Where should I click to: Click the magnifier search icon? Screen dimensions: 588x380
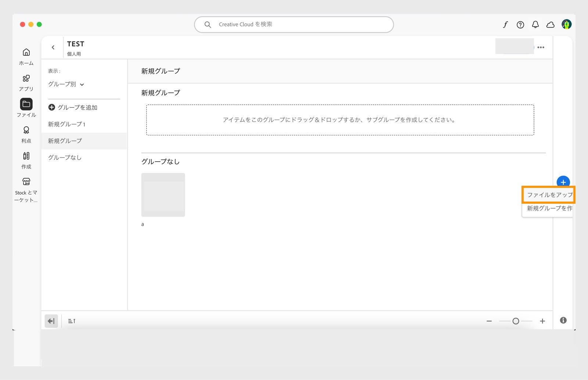(208, 25)
